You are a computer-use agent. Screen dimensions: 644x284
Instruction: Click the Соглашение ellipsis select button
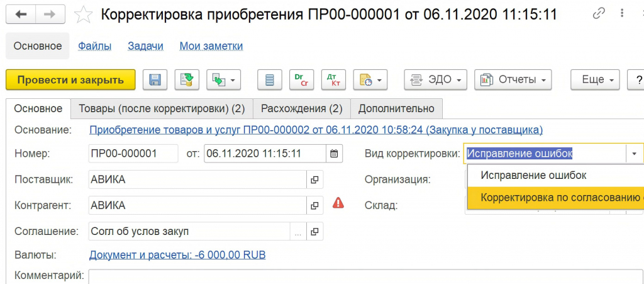click(x=298, y=231)
